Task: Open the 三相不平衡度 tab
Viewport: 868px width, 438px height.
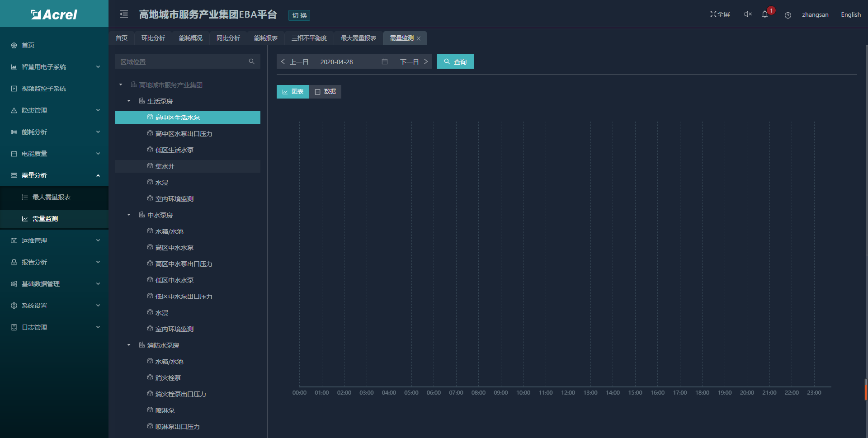Action: click(309, 38)
